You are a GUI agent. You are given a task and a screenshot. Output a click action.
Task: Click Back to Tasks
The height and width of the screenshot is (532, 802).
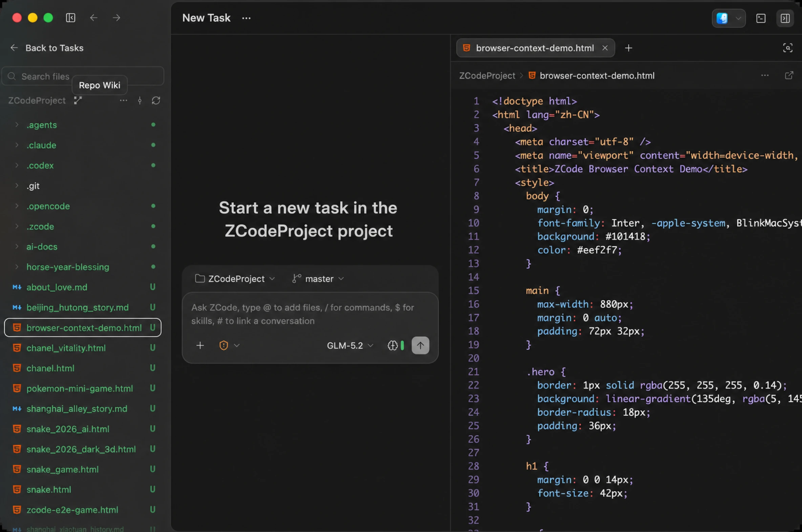click(47, 48)
